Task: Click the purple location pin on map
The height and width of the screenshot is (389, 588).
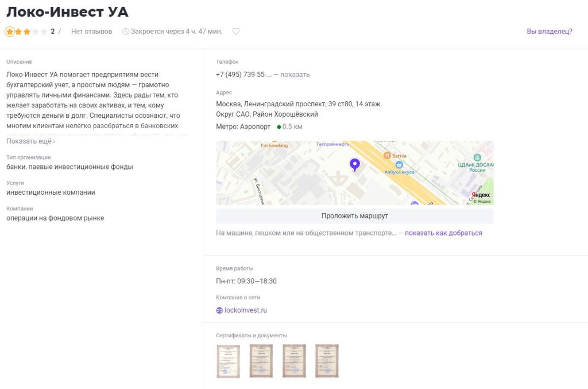Action: [x=355, y=165]
